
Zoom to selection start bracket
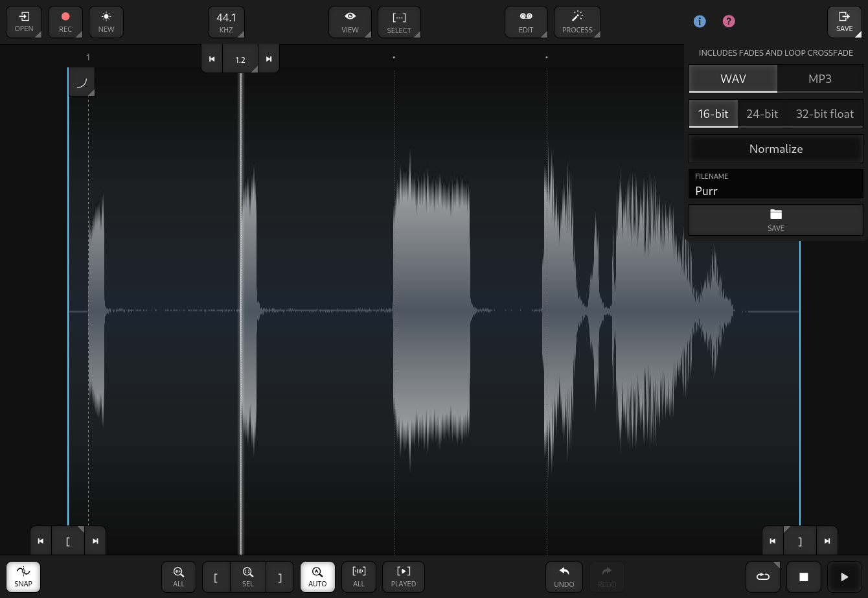tap(216, 577)
